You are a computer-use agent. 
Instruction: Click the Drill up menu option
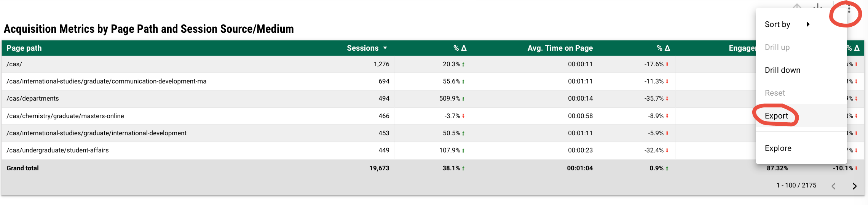pos(777,47)
